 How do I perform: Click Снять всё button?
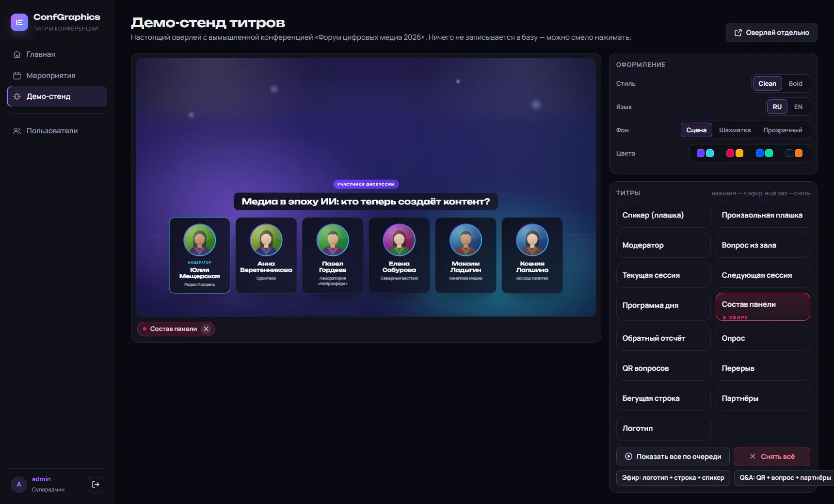click(772, 457)
